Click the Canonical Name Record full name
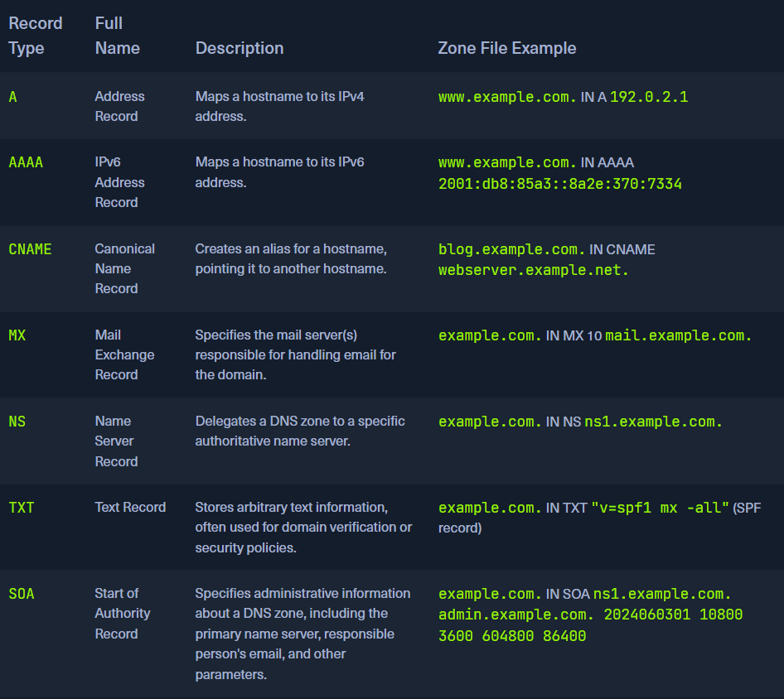 124,268
